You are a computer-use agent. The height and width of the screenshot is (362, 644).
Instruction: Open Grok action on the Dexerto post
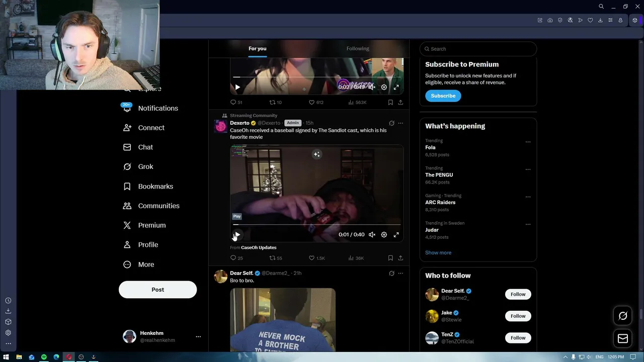point(391,123)
